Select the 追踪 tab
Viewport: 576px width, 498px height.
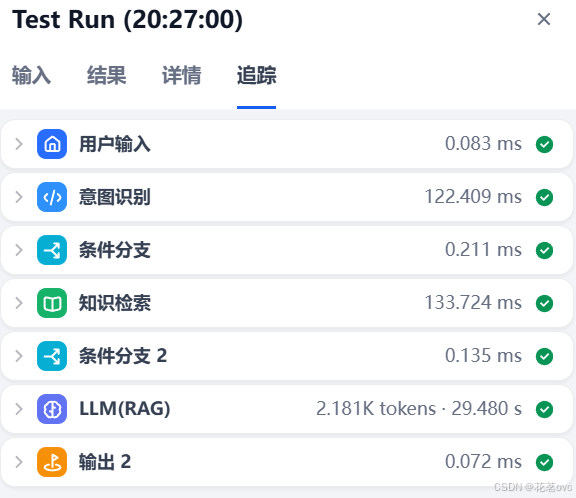tap(256, 75)
